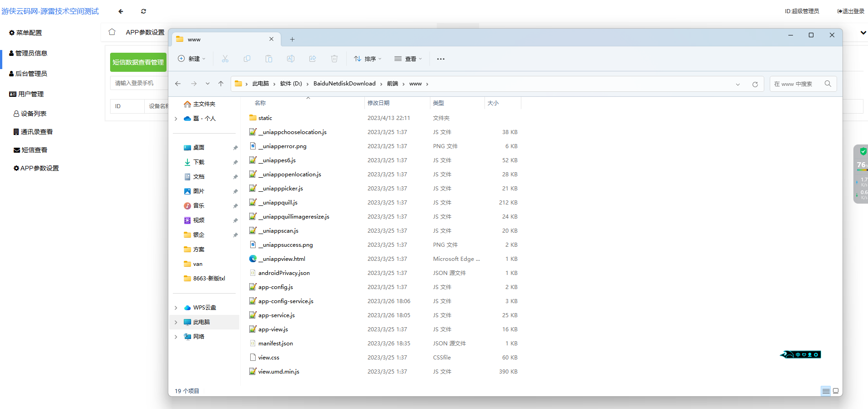Go back with the left arrow
Viewport: 868px width, 409px height.
178,84
